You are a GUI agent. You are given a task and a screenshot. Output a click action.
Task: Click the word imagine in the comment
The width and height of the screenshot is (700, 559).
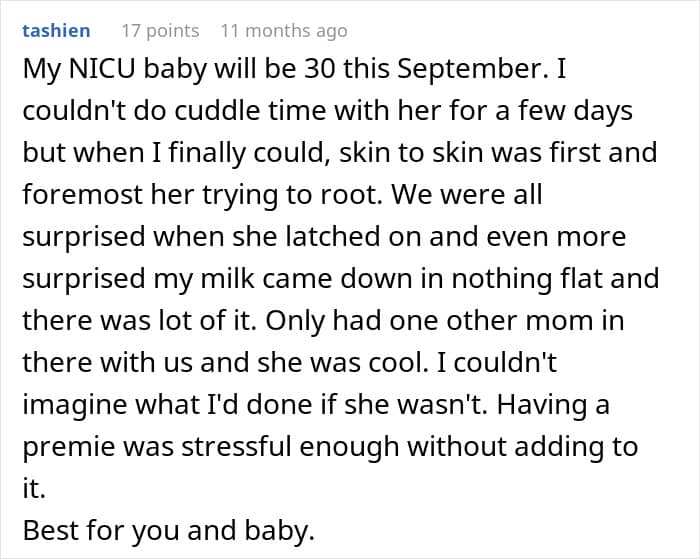click(75, 405)
